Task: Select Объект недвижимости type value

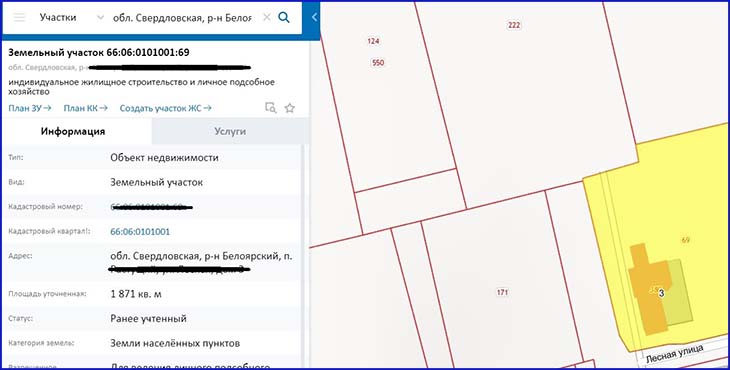Action: (x=164, y=158)
